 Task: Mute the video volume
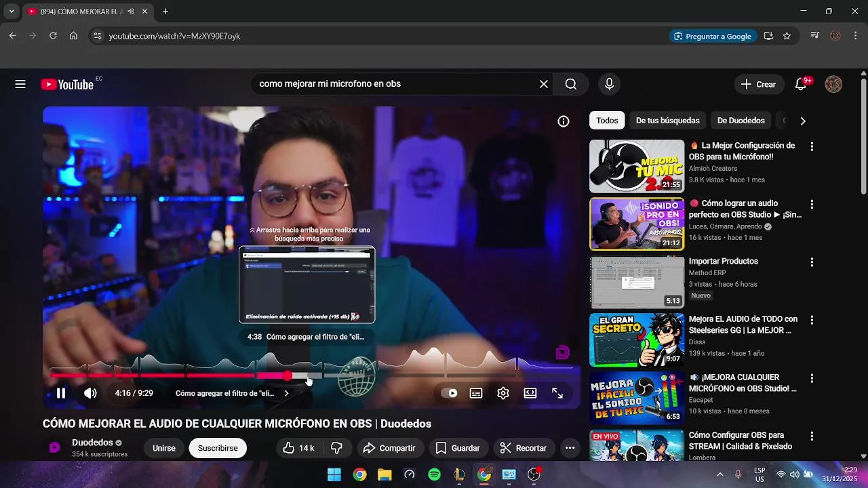pos(90,393)
